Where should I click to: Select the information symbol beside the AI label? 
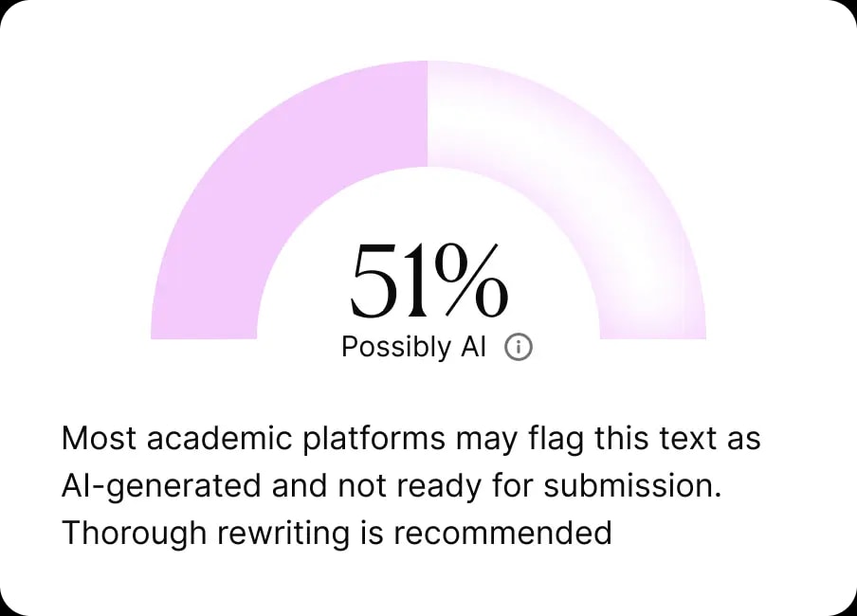click(518, 347)
